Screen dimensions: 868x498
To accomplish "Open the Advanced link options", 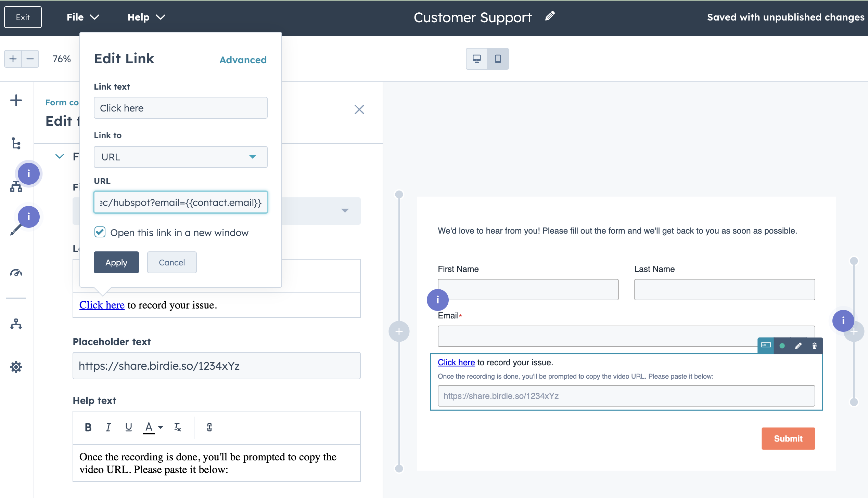I will pos(243,60).
